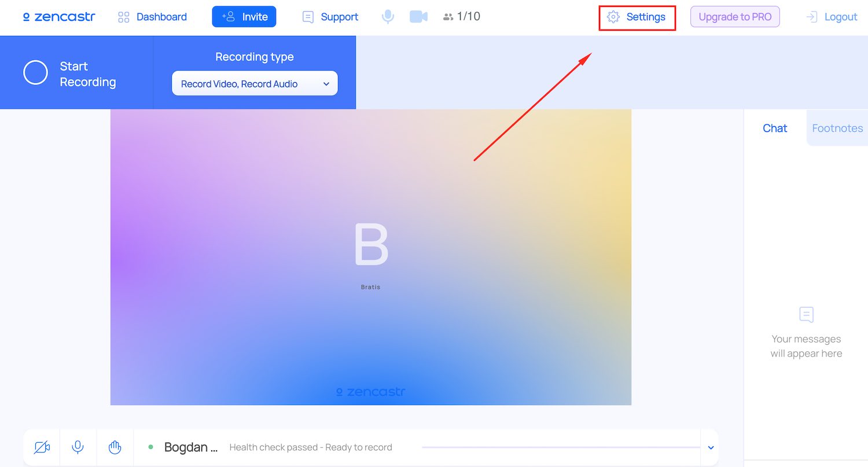Click the 1/10 participants counter

462,16
